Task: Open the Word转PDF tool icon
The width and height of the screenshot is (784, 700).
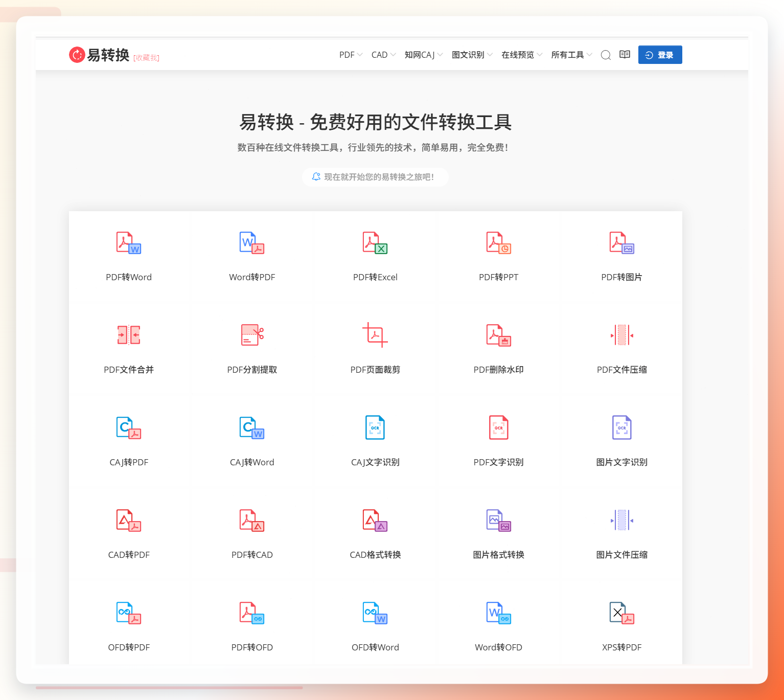Action: [252, 243]
